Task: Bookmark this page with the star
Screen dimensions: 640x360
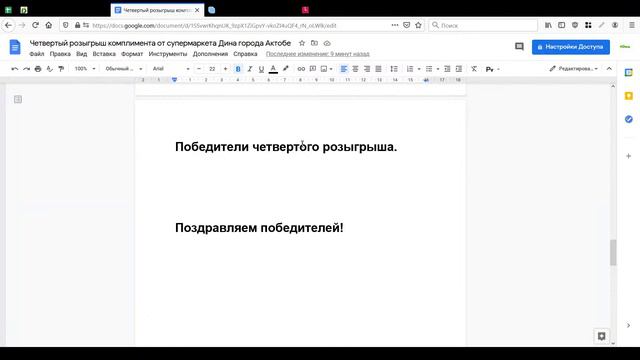Action: pos(418,25)
